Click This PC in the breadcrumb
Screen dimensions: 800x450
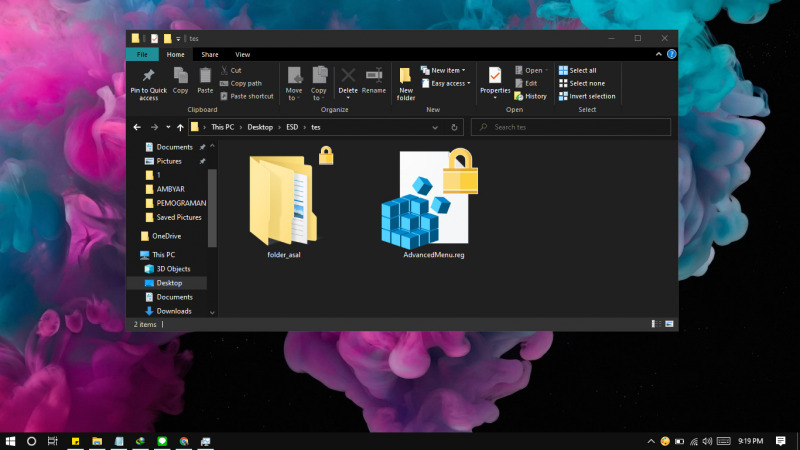coord(222,127)
